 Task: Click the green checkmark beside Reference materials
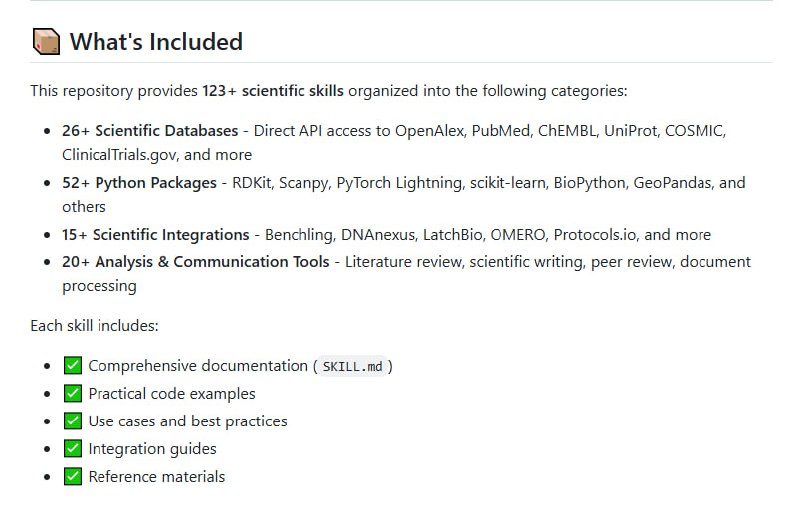72,477
